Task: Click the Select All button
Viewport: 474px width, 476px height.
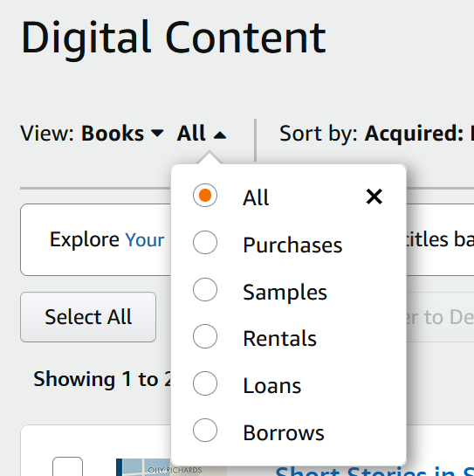Action: [x=88, y=317]
